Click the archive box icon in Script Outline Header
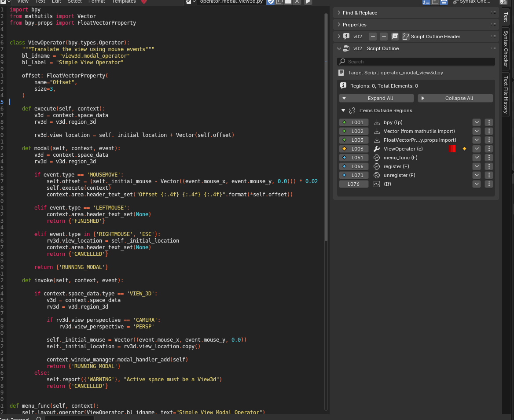The height and width of the screenshot is (420, 514). [x=395, y=37]
